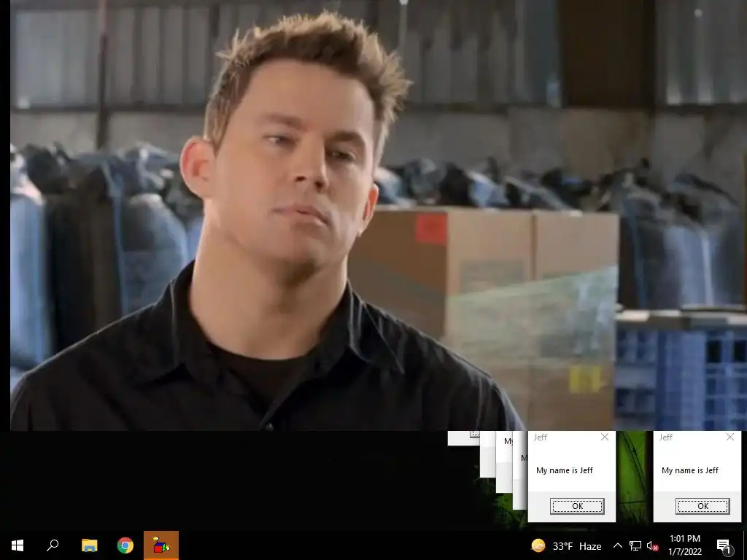Click the "Jeff" title of the overlapping dialog
This screenshot has width=747, height=560.
tap(541, 437)
